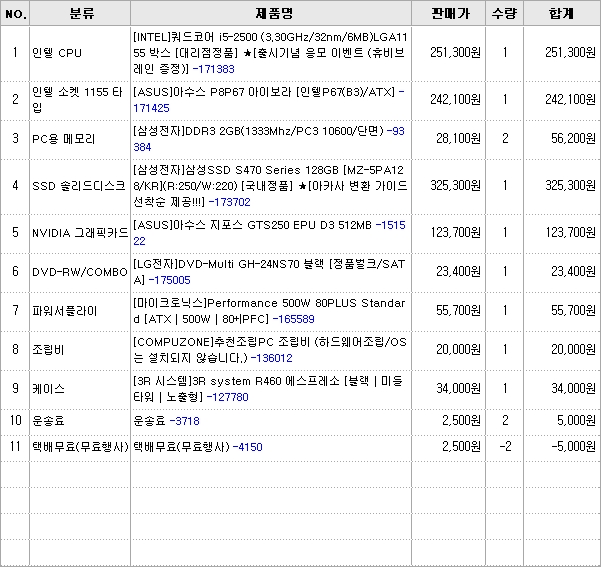
Task: Select the 운송료 category cell
Action: coord(48,421)
